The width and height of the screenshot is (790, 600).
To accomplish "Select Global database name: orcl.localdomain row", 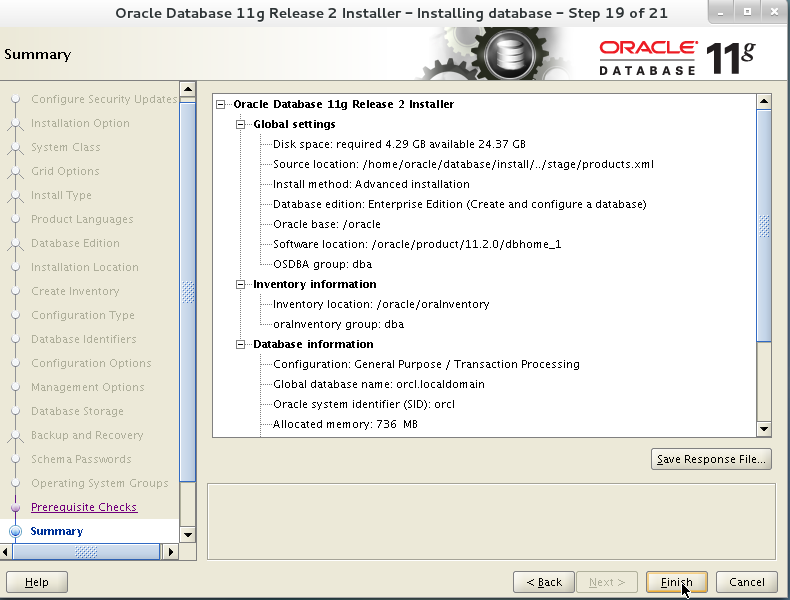I will pos(378,384).
